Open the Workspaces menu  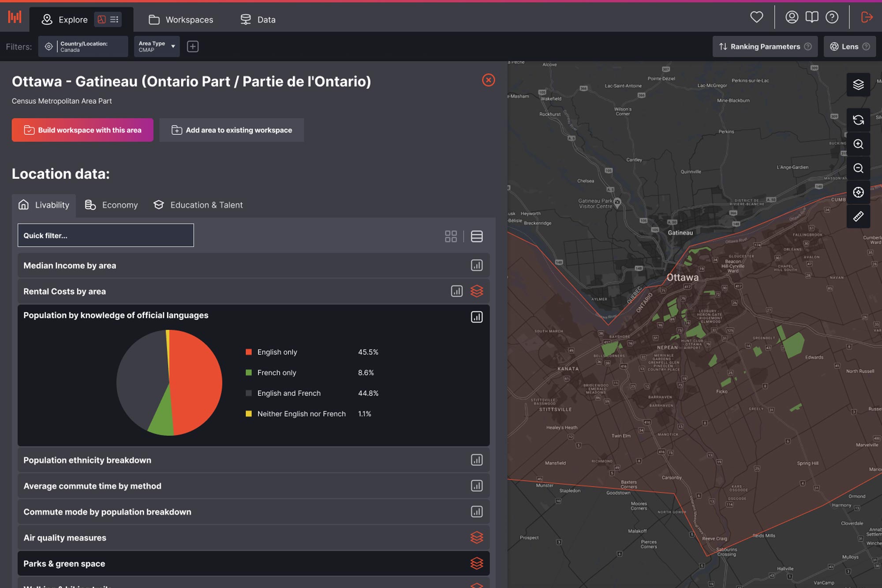[181, 19]
